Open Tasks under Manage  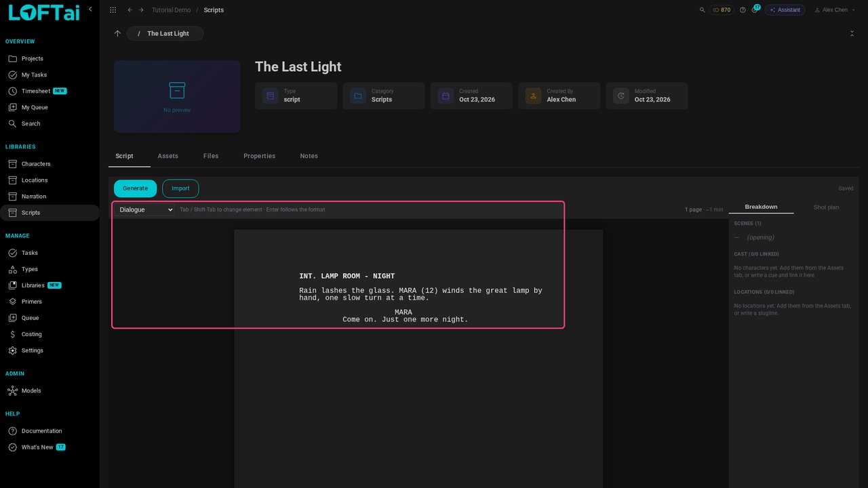click(50, 253)
